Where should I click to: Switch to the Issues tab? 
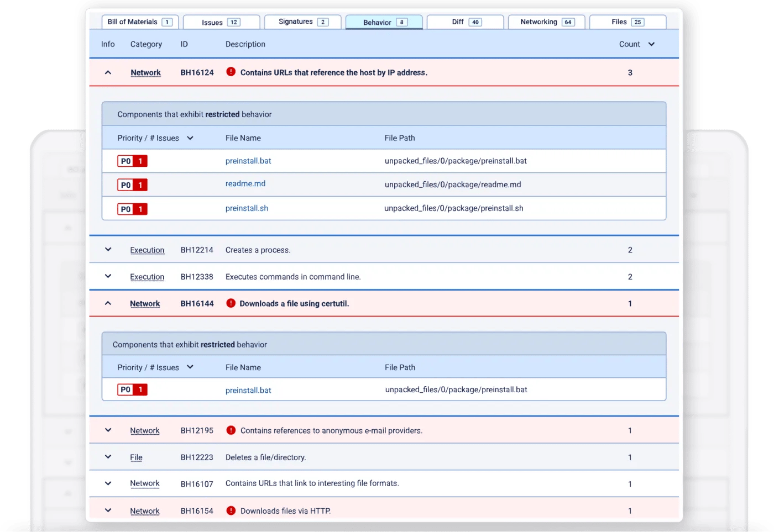point(221,22)
